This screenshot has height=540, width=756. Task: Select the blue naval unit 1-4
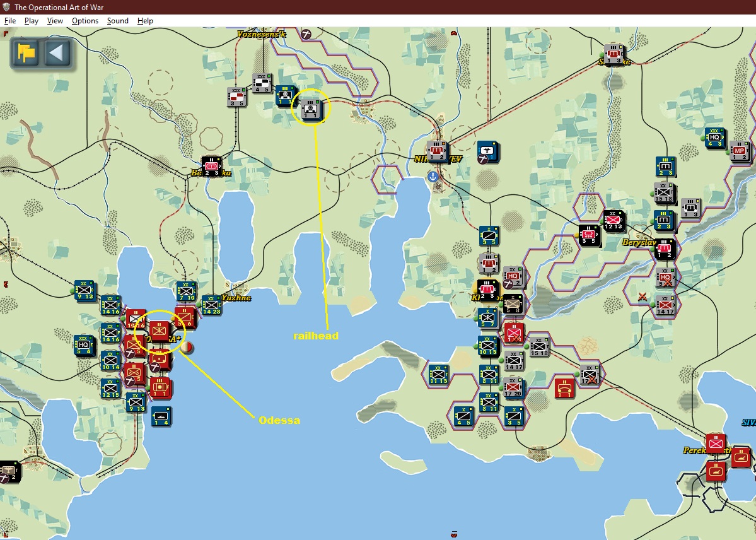[161, 416]
